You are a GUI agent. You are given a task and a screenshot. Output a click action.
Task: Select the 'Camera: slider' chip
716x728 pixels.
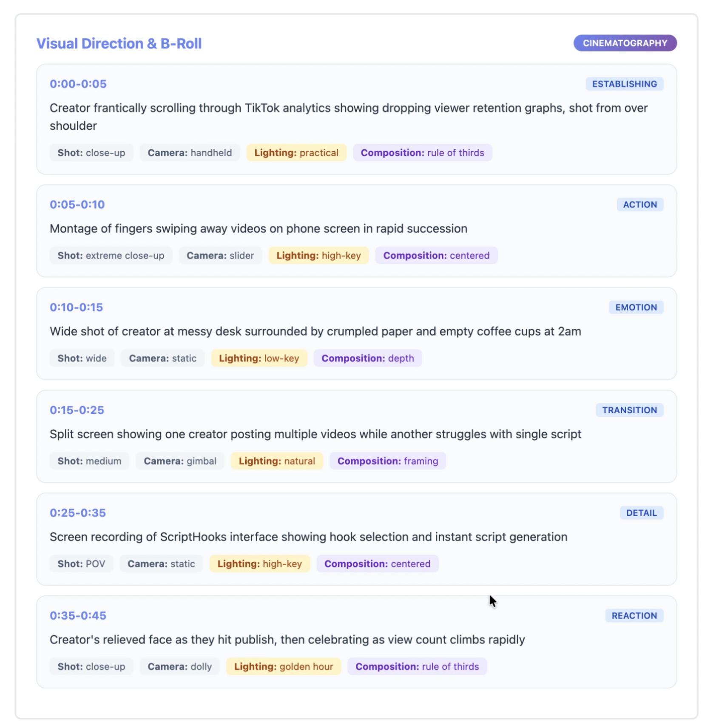(220, 256)
